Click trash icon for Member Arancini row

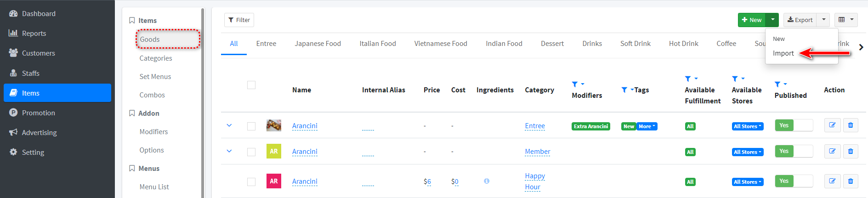coord(851,151)
